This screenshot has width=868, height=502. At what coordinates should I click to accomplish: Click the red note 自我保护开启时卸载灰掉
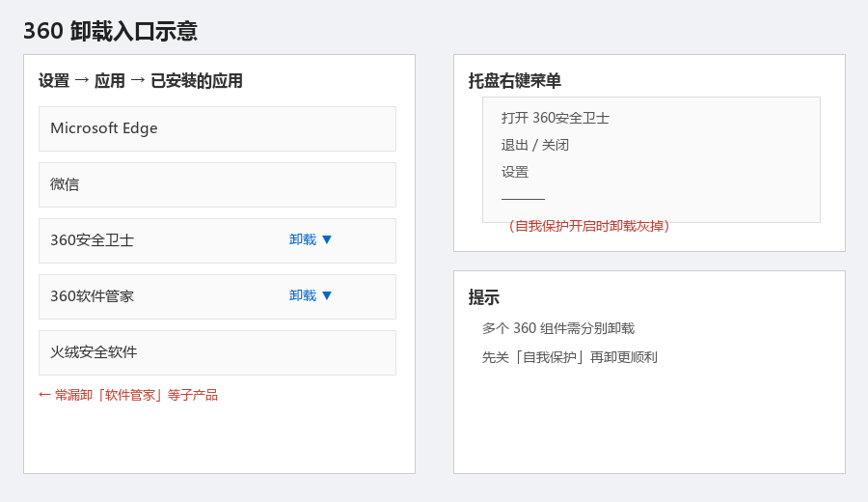click(x=589, y=226)
